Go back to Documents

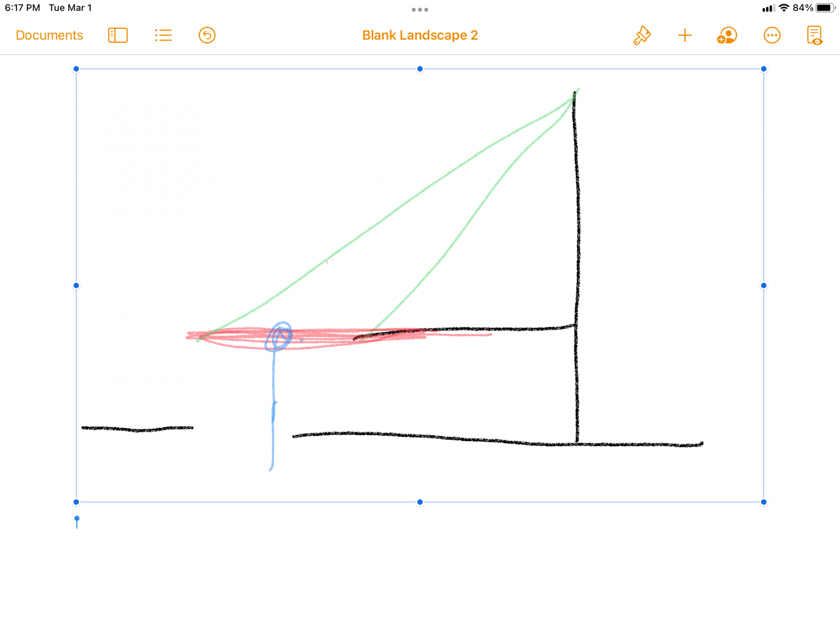(x=50, y=35)
